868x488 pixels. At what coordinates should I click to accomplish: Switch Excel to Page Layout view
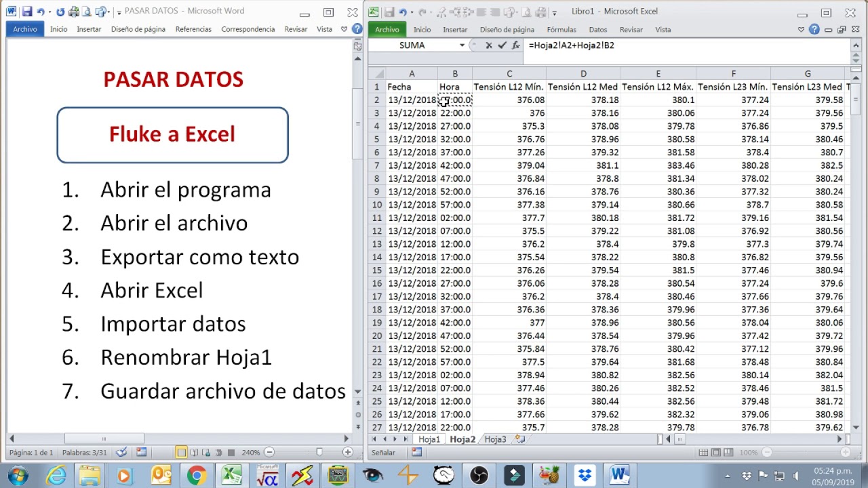coord(716,452)
